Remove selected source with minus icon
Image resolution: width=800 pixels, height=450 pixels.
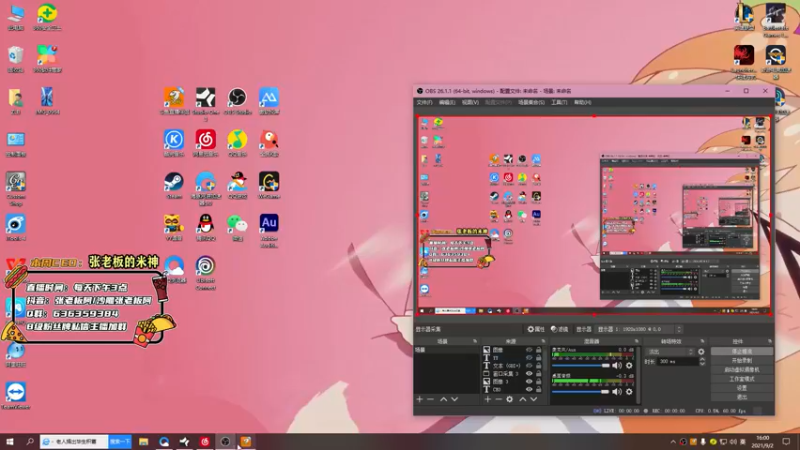coord(498,399)
